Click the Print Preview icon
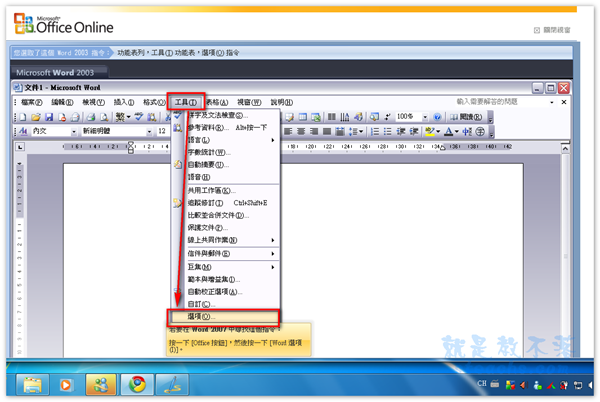The height and width of the screenshot is (402, 600). pyautogui.click(x=104, y=117)
